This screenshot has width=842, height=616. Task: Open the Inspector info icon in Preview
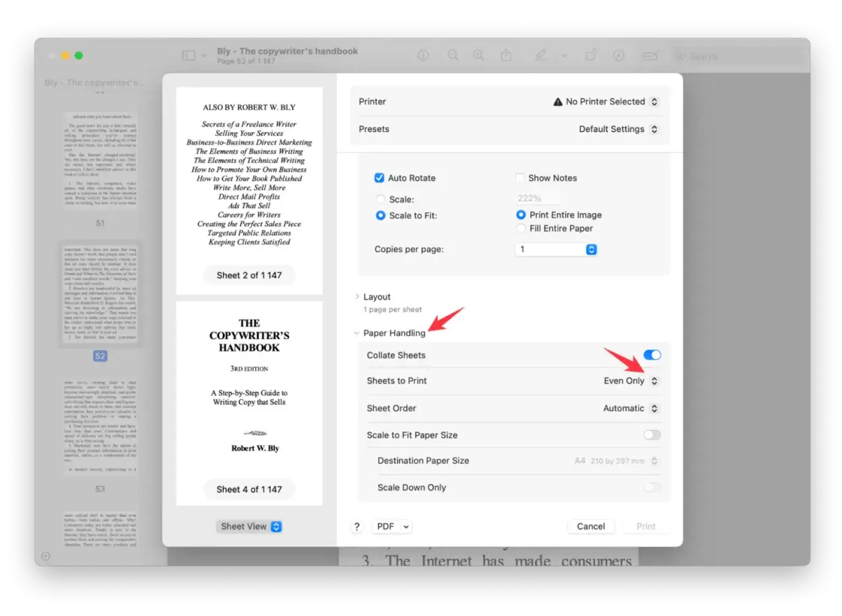pos(423,56)
